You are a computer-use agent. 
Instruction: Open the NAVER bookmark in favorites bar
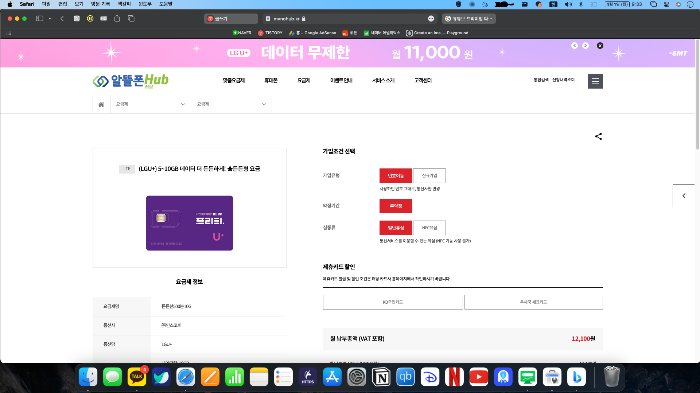[x=242, y=33]
